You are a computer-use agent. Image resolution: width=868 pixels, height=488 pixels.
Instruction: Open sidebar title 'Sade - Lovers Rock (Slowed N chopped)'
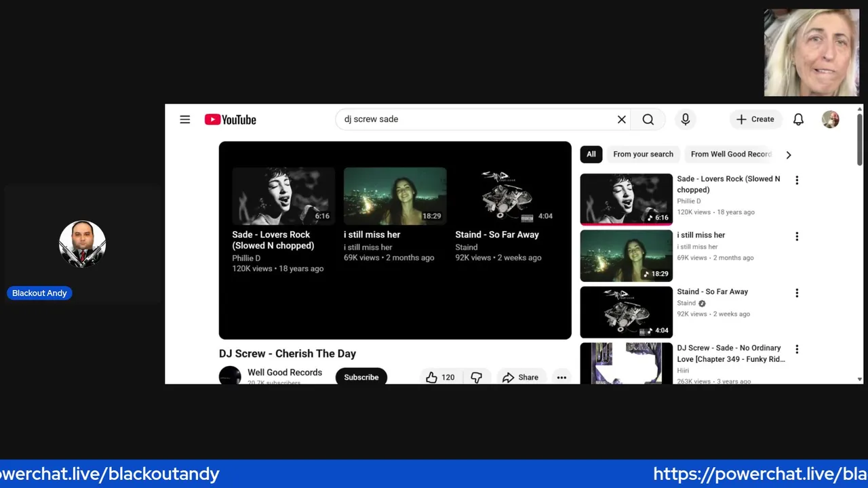pyautogui.click(x=728, y=184)
